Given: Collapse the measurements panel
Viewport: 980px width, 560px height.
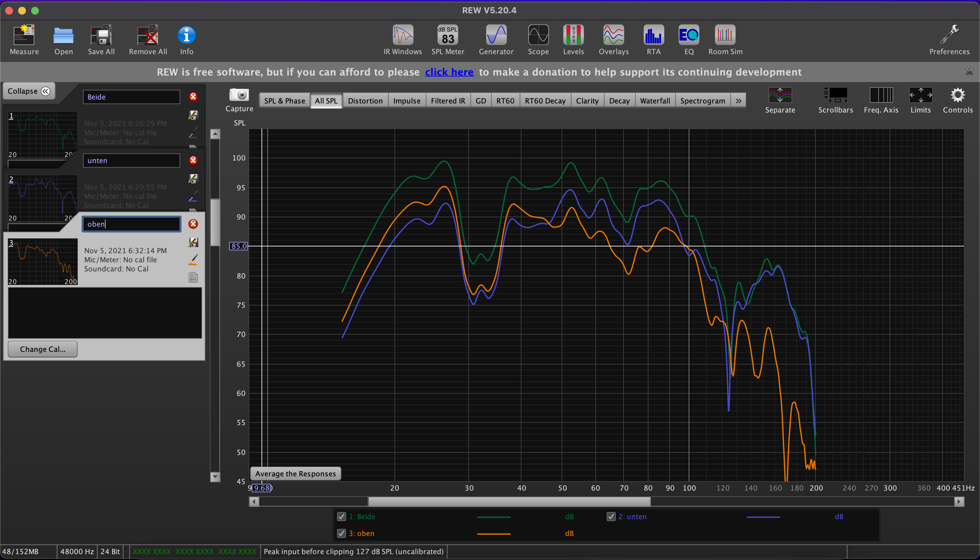Looking at the screenshot, I should click(29, 91).
